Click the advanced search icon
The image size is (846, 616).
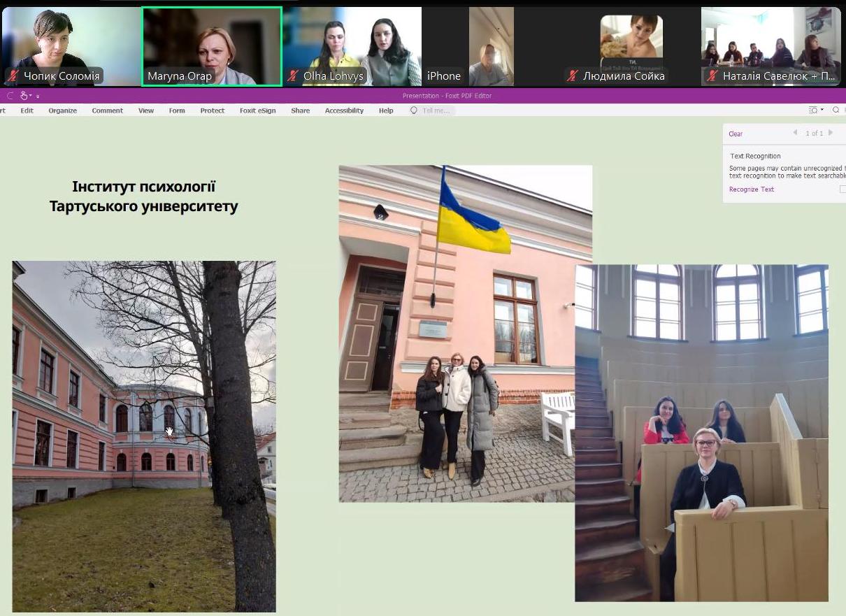812,110
